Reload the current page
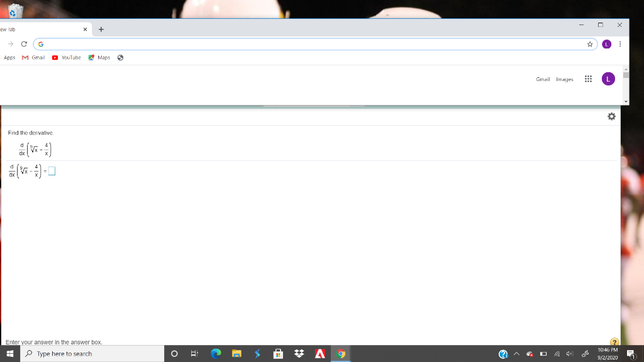The height and width of the screenshot is (362, 644). tap(23, 44)
